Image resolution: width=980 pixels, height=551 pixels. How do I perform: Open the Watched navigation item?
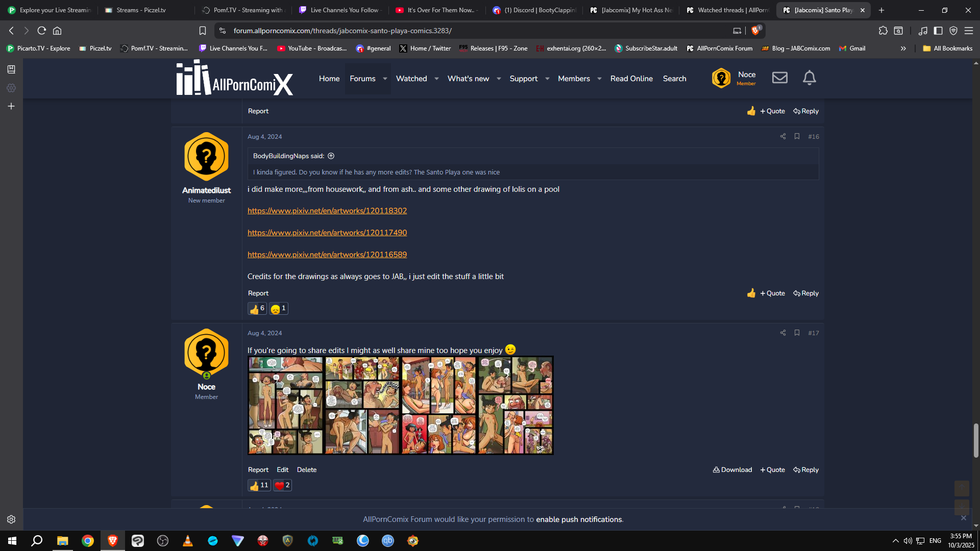coord(411,79)
